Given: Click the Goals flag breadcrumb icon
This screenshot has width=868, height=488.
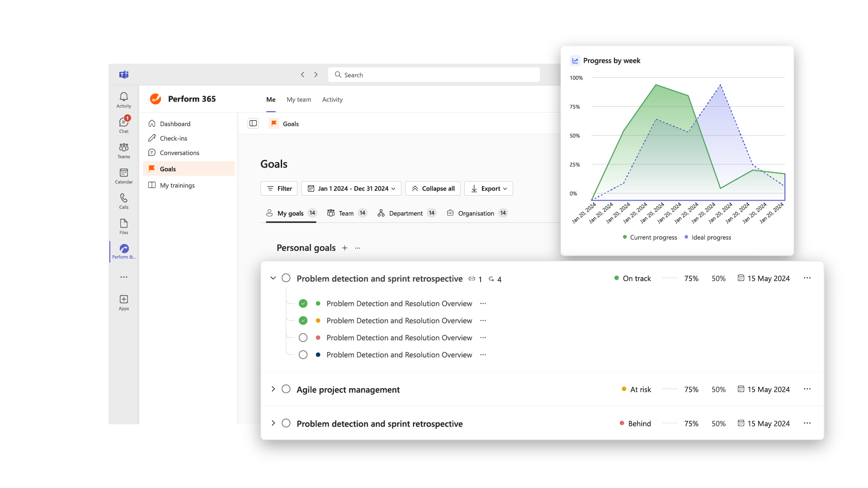Looking at the screenshot, I should [274, 123].
